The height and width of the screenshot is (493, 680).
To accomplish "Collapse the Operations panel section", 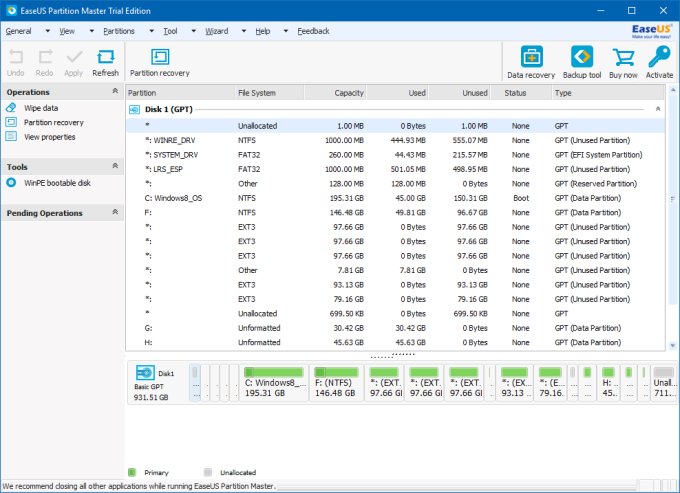I will pyautogui.click(x=113, y=92).
